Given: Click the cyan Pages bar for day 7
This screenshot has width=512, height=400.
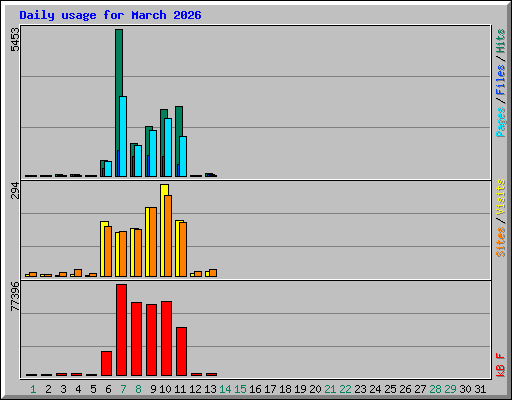Looking at the screenshot, I should (x=123, y=136).
